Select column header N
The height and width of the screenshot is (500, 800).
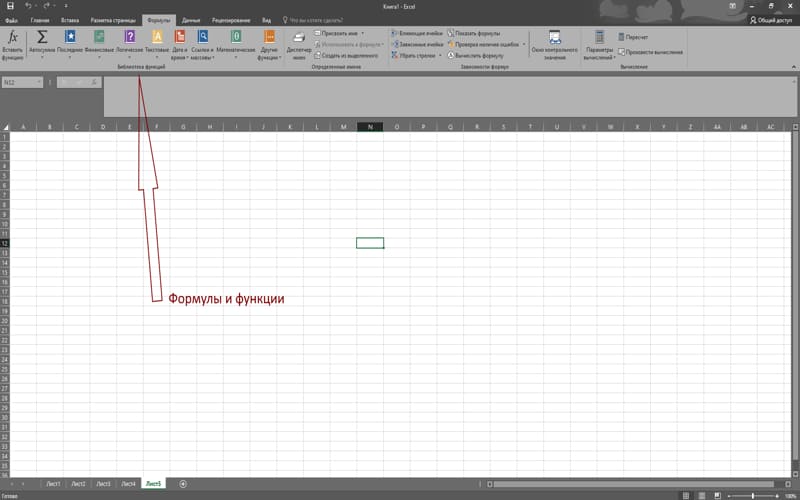click(x=370, y=127)
